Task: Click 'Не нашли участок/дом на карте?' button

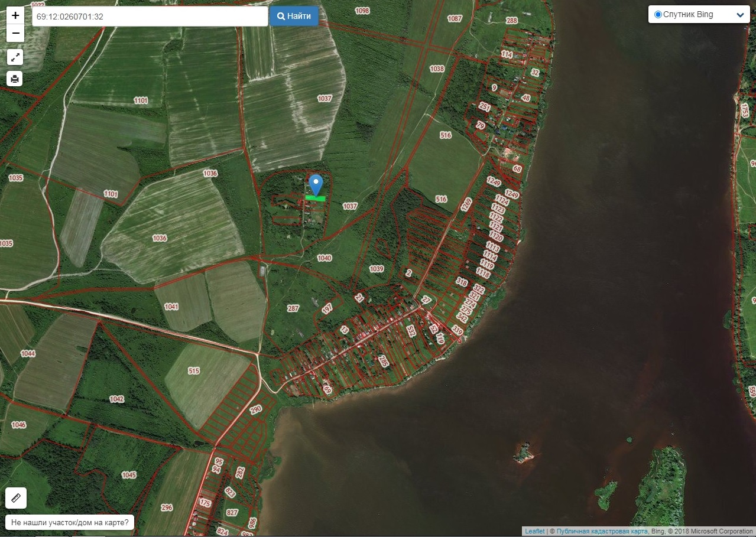Action: (x=70, y=523)
